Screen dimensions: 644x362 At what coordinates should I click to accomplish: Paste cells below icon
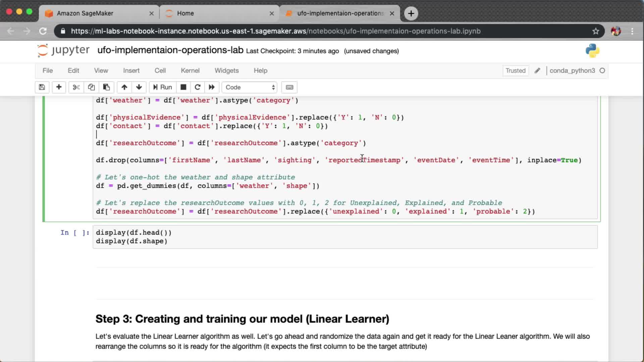106,87
